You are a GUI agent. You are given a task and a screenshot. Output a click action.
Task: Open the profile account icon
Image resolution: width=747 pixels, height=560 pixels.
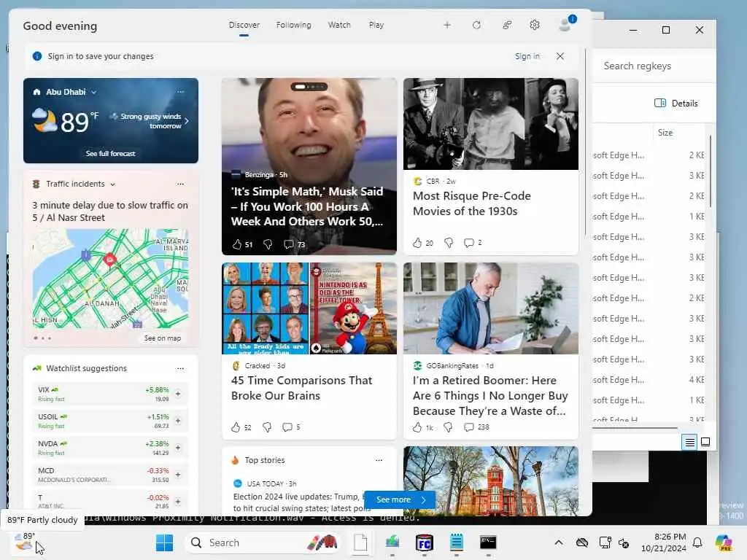[566, 24]
